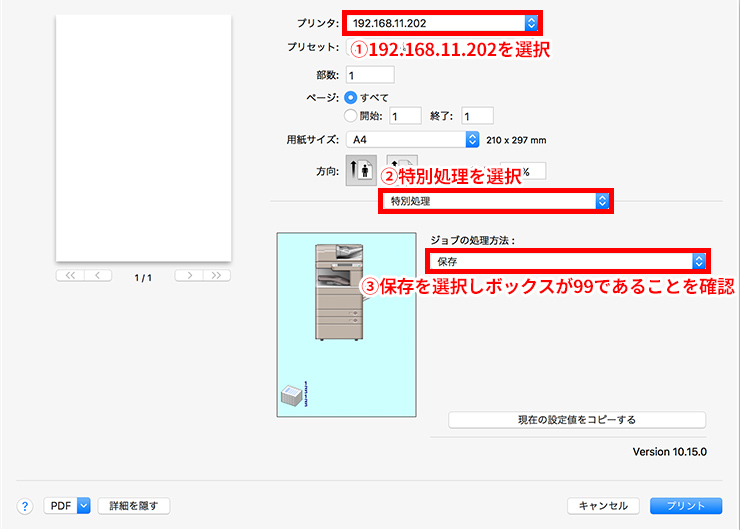Select portrait orientation icon
Viewport: 740px width, 530px height.
[360, 170]
